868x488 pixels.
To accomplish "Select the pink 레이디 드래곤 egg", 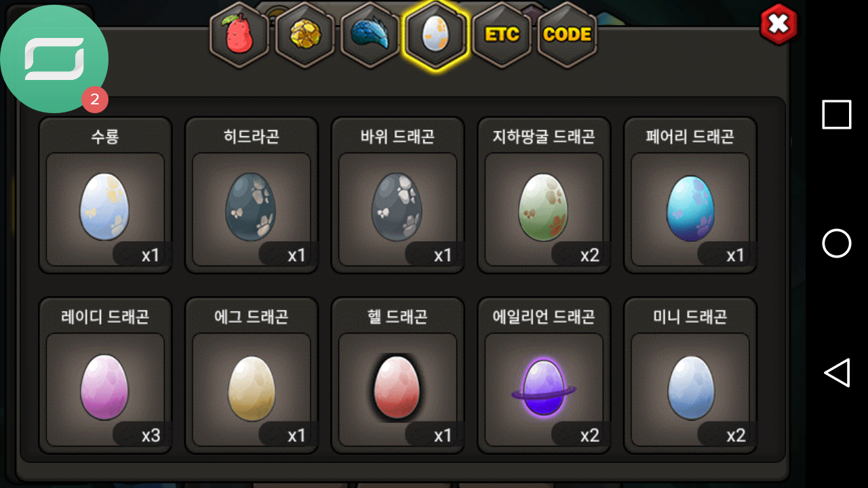I will pos(105,375).
